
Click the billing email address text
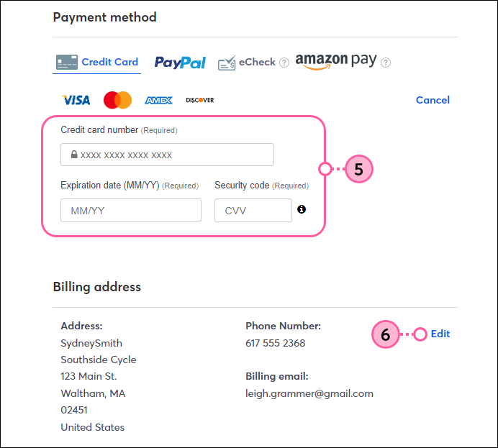pyautogui.click(x=309, y=394)
